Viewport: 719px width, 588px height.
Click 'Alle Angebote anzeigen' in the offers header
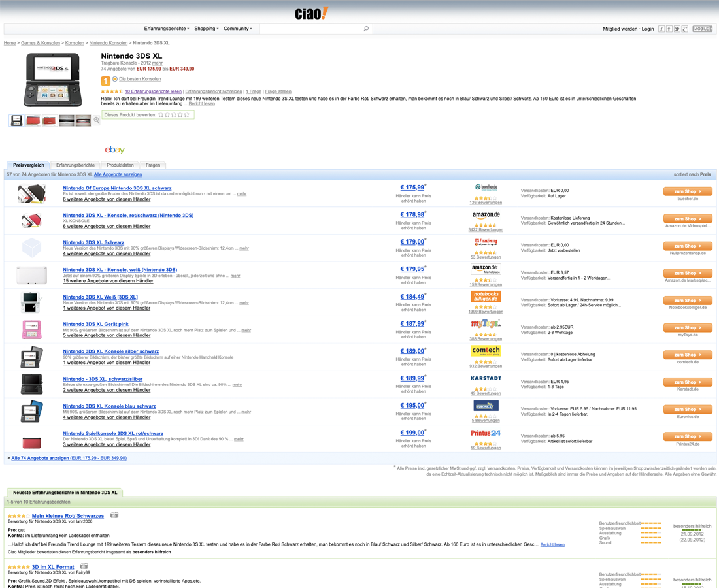click(118, 174)
